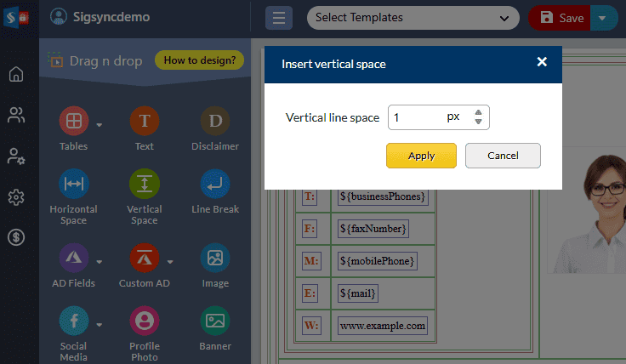The height and width of the screenshot is (364, 626).
Task: Click the Disclaimer element icon
Action: (214, 122)
